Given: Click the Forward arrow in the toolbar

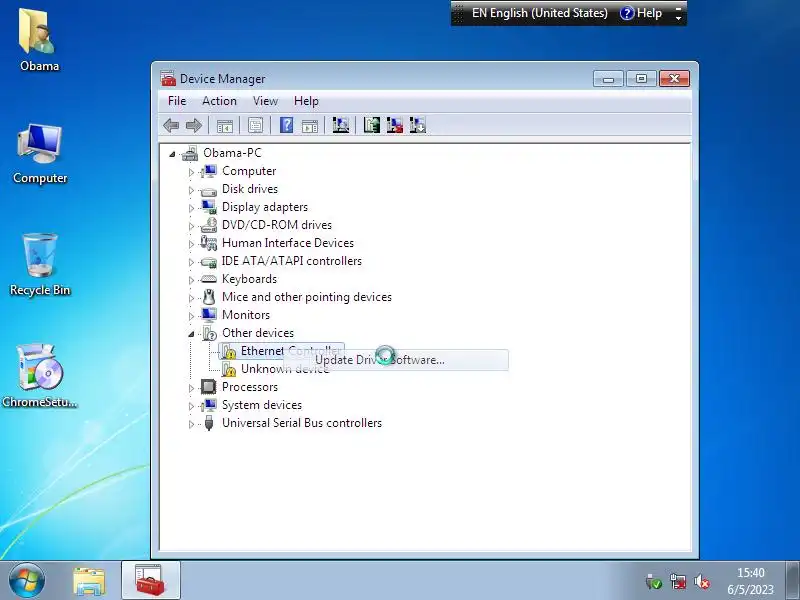Looking at the screenshot, I should point(194,125).
